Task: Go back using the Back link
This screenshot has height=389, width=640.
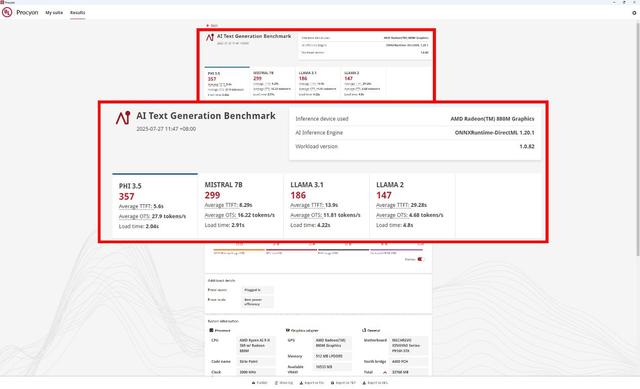Action: pos(212,25)
